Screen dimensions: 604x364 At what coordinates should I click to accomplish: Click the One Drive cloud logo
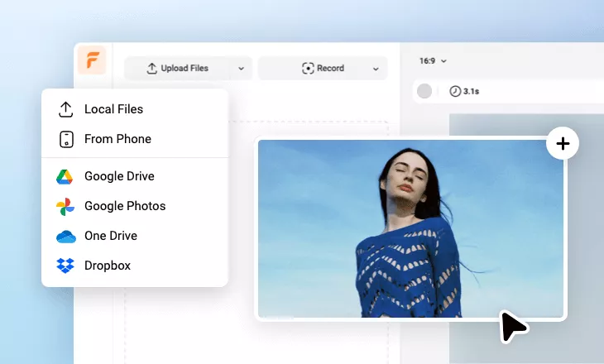coord(66,237)
